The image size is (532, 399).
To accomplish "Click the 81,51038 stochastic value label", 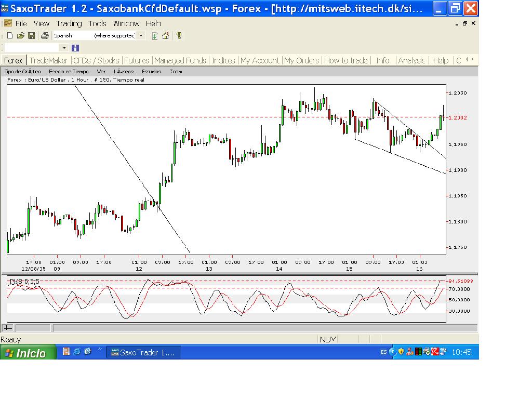I will point(461,281).
